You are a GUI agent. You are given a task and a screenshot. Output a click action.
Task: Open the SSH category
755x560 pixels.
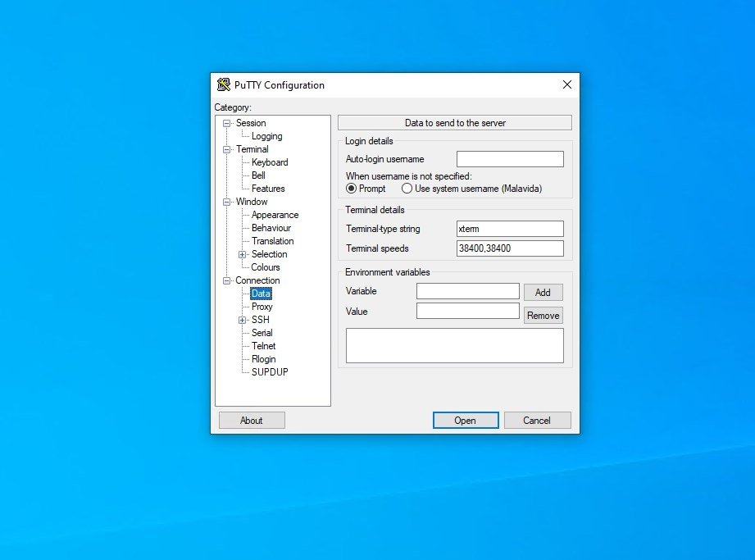pos(261,320)
